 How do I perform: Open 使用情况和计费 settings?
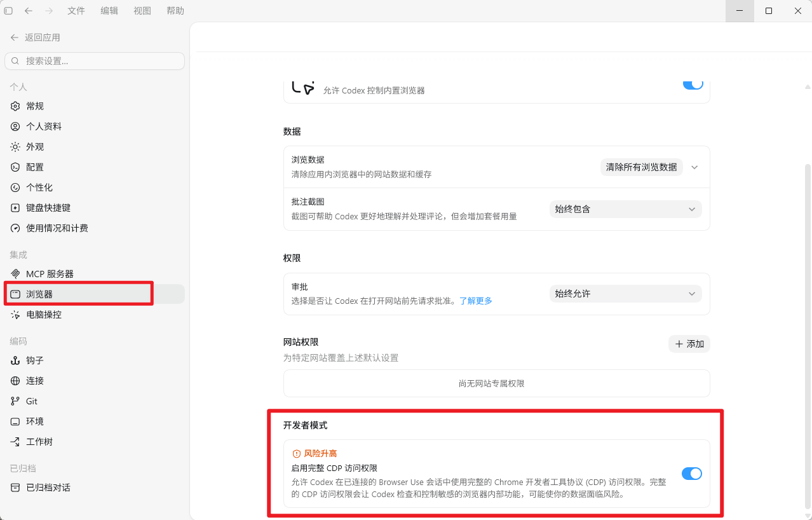pyautogui.click(x=95, y=228)
